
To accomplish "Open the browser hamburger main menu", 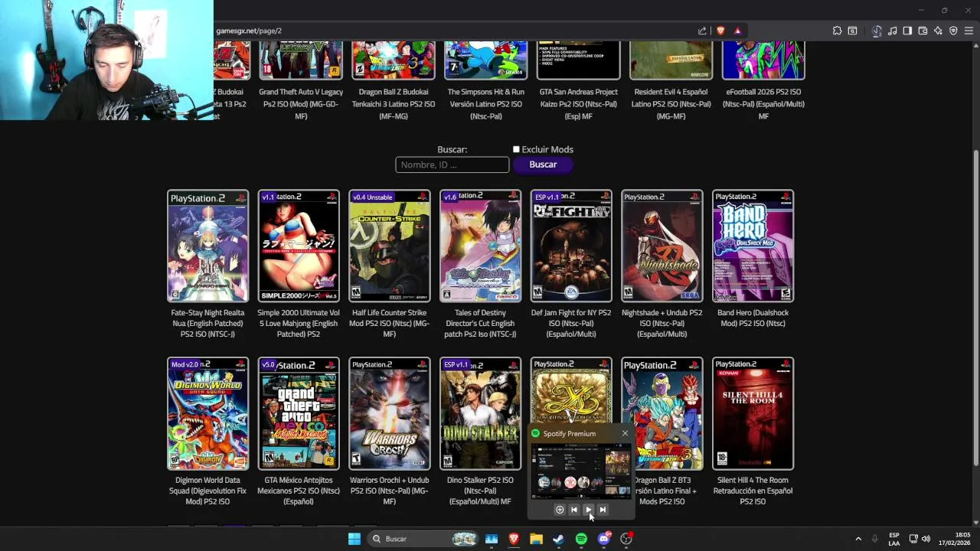I will coord(969,31).
